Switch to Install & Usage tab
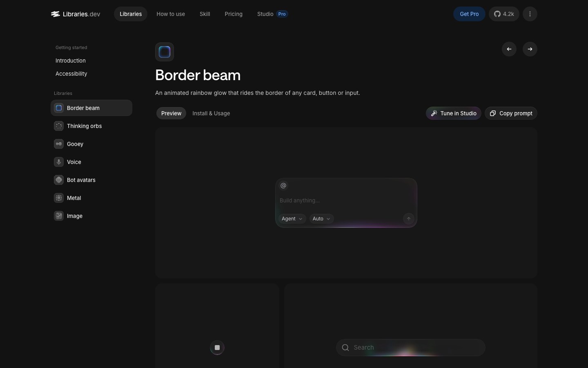 coord(211,113)
